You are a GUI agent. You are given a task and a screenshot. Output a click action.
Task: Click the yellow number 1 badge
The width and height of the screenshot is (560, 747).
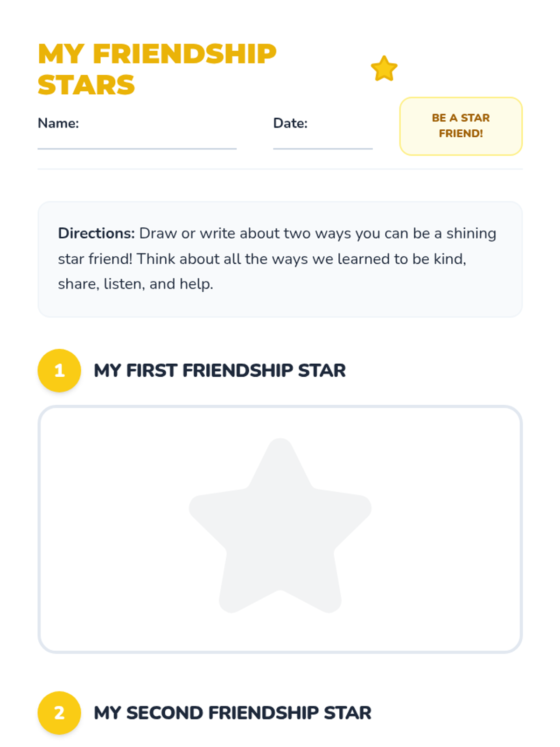59,370
